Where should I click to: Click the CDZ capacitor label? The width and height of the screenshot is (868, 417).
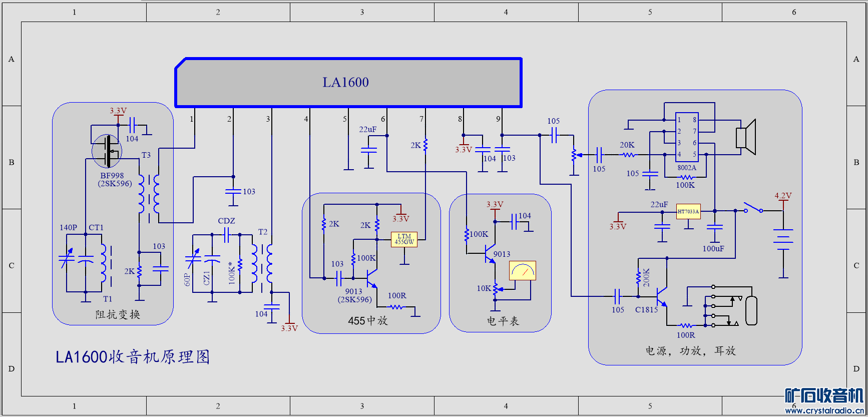pyautogui.click(x=226, y=221)
